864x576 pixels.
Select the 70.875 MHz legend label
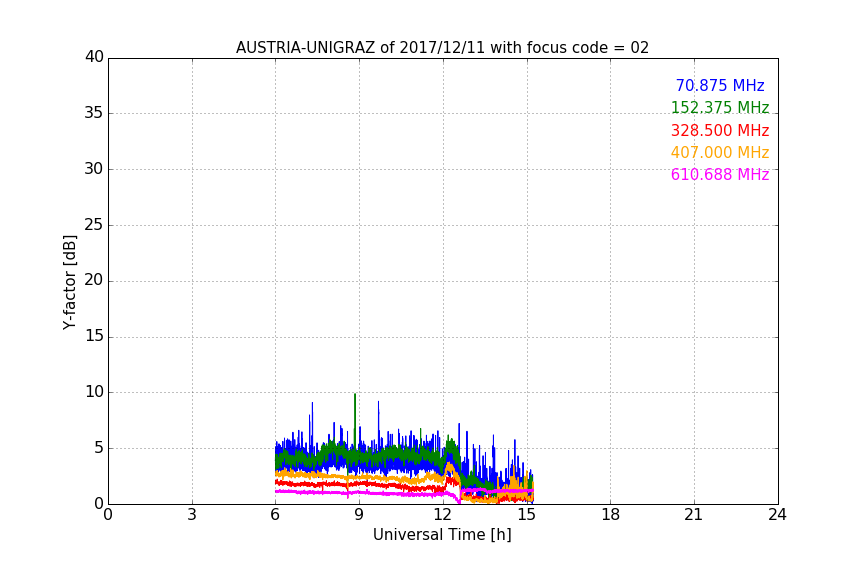[x=720, y=85]
